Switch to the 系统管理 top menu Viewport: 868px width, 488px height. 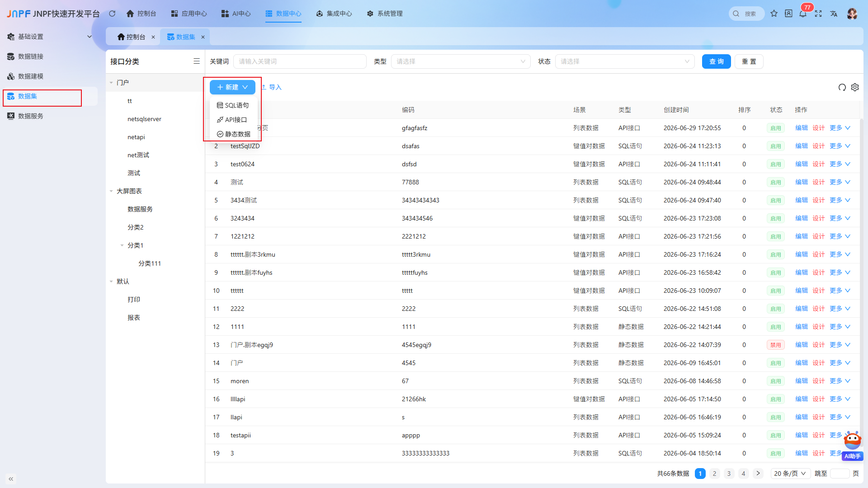pyautogui.click(x=385, y=14)
